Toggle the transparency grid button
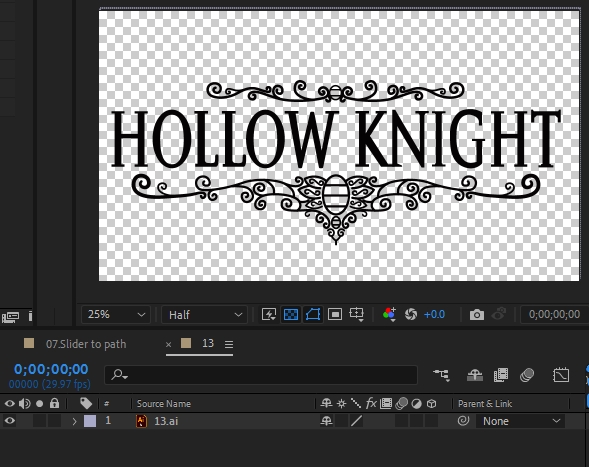Screen dimensions: 589x467 [291, 314]
